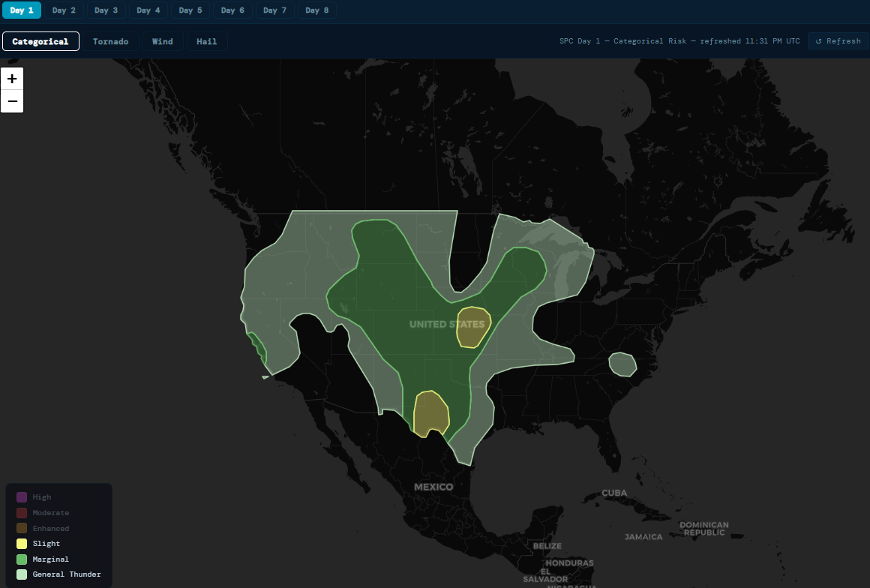Return to the Categorical risk tab
This screenshot has width=870, height=588.
click(40, 41)
